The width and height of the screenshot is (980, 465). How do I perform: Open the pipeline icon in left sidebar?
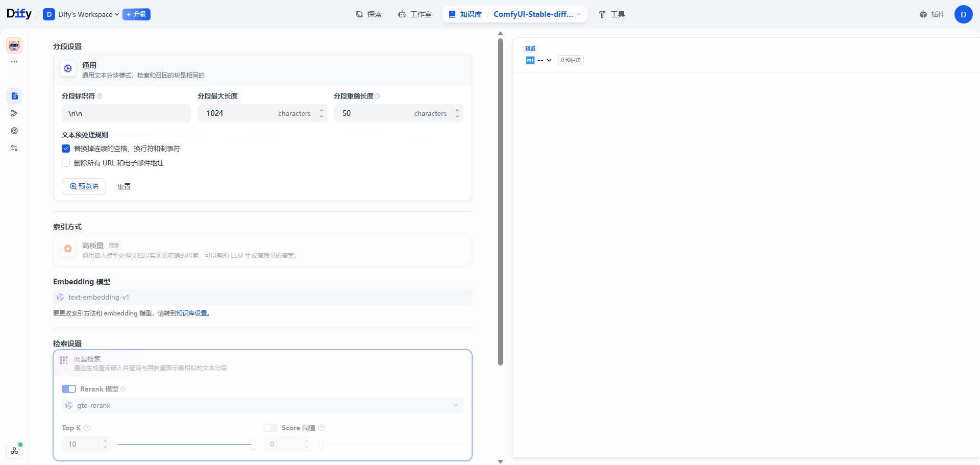click(14, 113)
